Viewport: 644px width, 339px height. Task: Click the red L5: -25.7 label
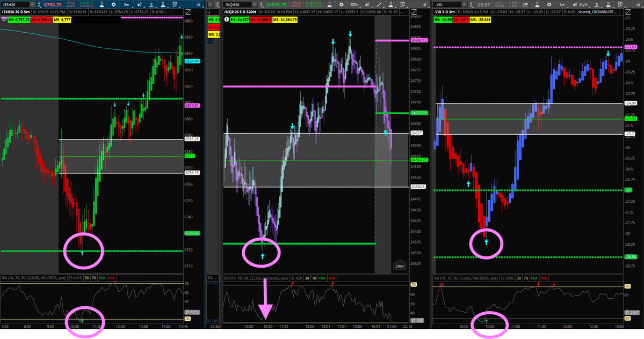click(x=461, y=20)
